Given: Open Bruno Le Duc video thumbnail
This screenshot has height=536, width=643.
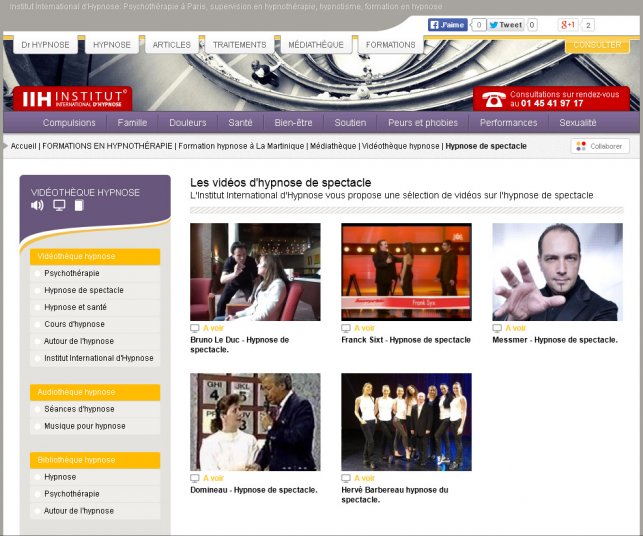Looking at the screenshot, I should 255,272.
